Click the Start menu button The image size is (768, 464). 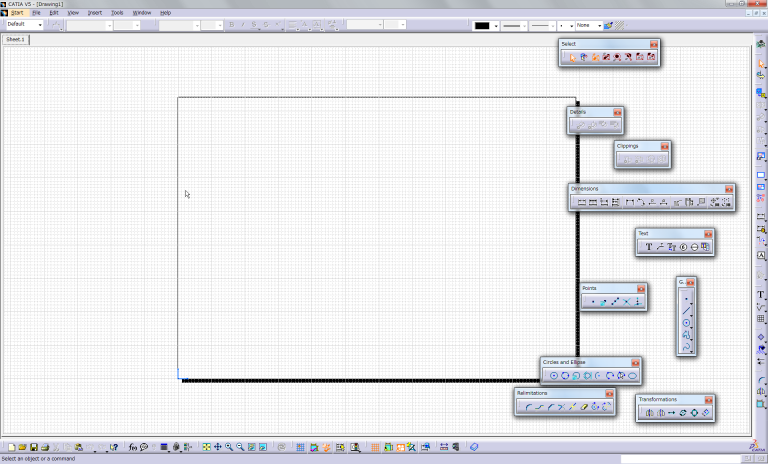click(17, 12)
